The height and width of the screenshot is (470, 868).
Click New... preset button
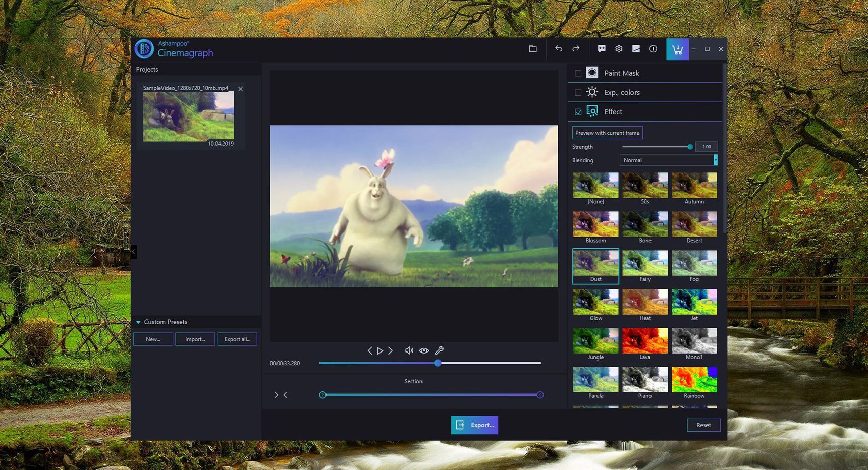pyautogui.click(x=153, y=339)
